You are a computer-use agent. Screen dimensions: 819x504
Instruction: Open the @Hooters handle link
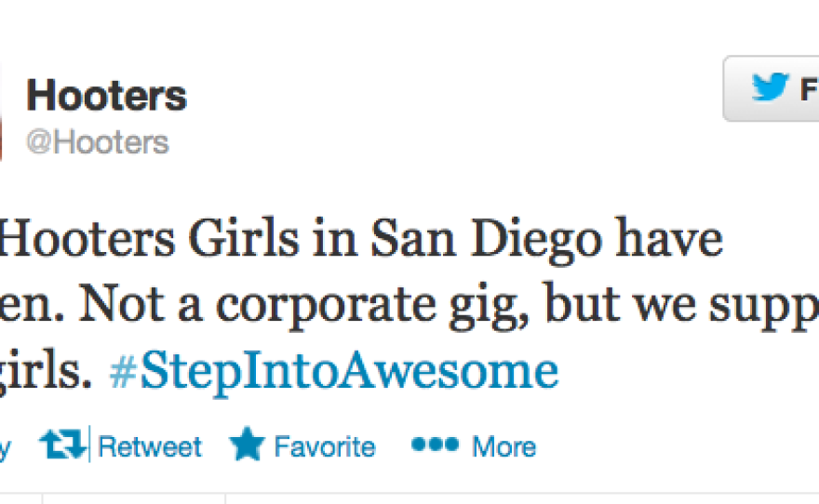[98, 142]
